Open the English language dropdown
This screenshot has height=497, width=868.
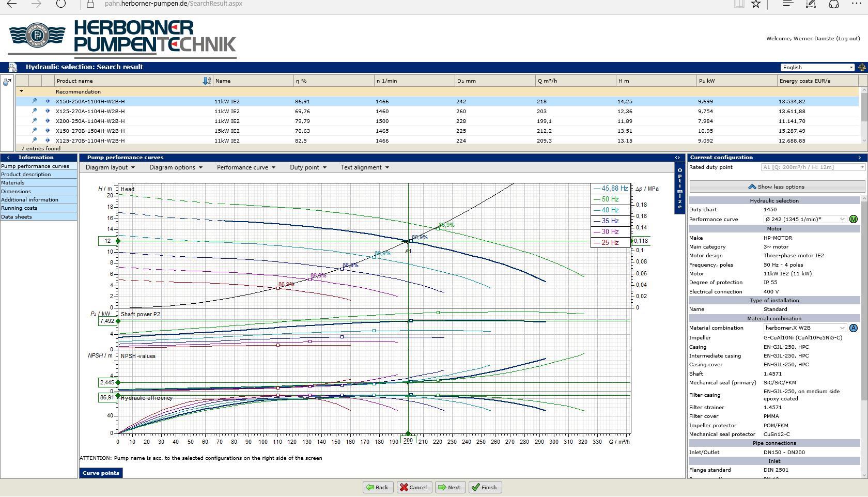pyautogui.click(x=817, y=67)
